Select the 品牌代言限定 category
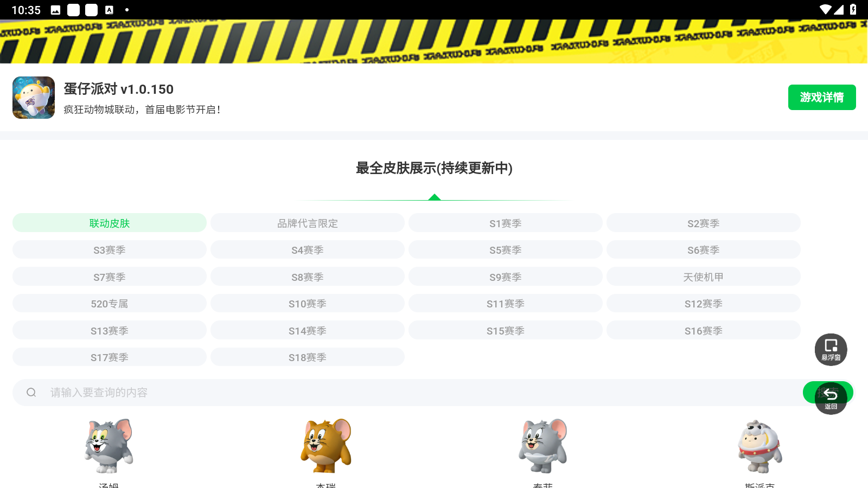The image size is (868, 488). [308, 223]
